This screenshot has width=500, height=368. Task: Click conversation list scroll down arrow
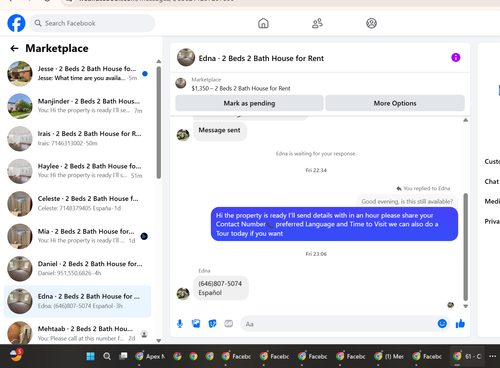(159, 341)
